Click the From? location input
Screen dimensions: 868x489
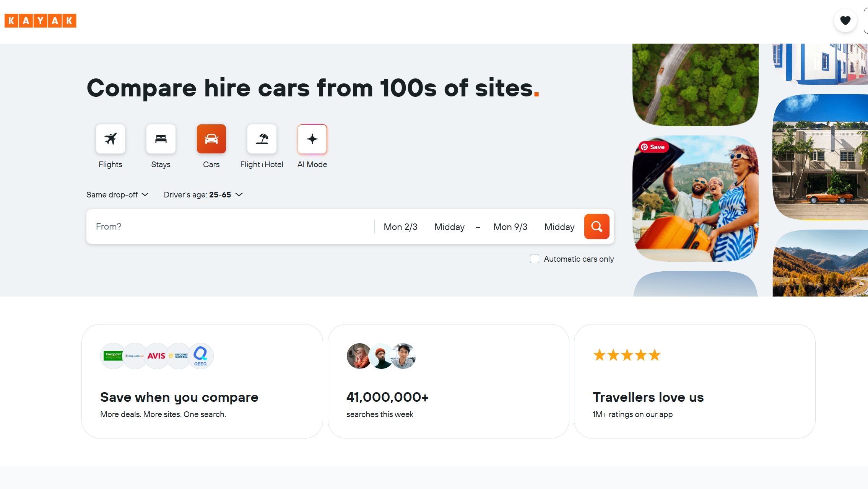click(229, 227)
